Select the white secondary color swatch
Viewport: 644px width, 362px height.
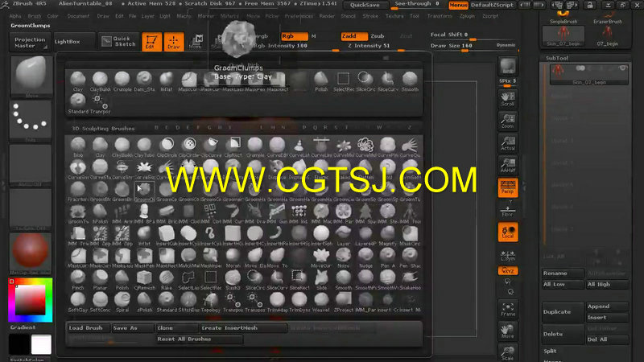tap(41, 344)
